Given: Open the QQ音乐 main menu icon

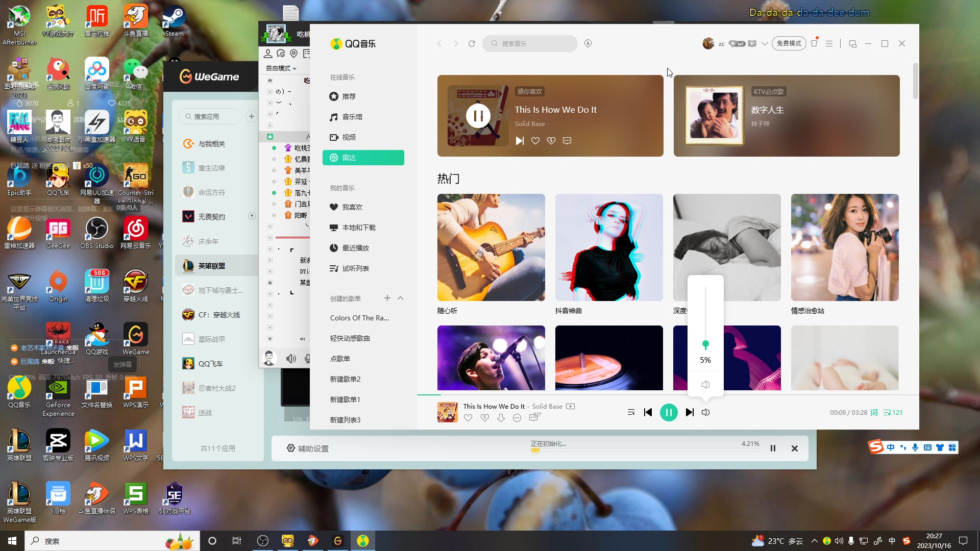Looking at the screenshot, I should point(829,43).
